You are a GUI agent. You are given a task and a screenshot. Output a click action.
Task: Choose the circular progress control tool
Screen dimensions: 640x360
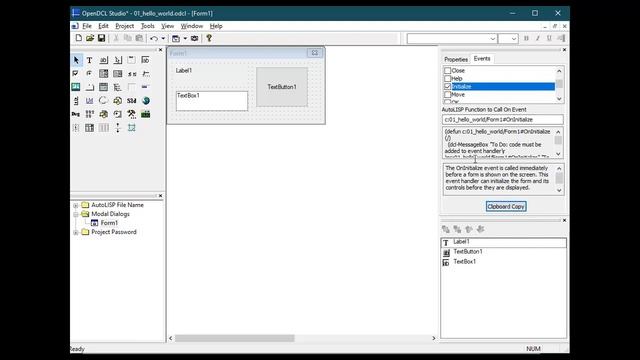click(103, 100)
